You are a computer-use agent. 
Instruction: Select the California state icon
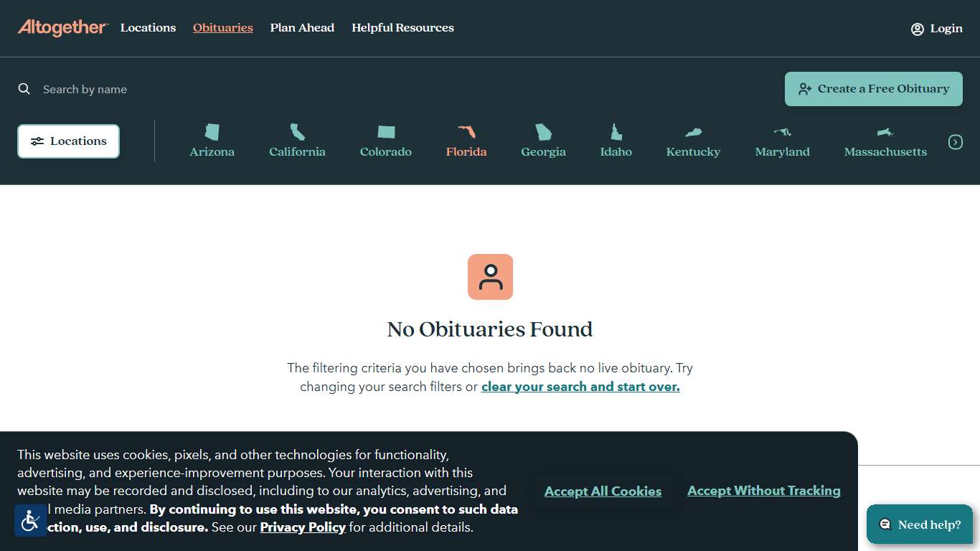(297, 132)
